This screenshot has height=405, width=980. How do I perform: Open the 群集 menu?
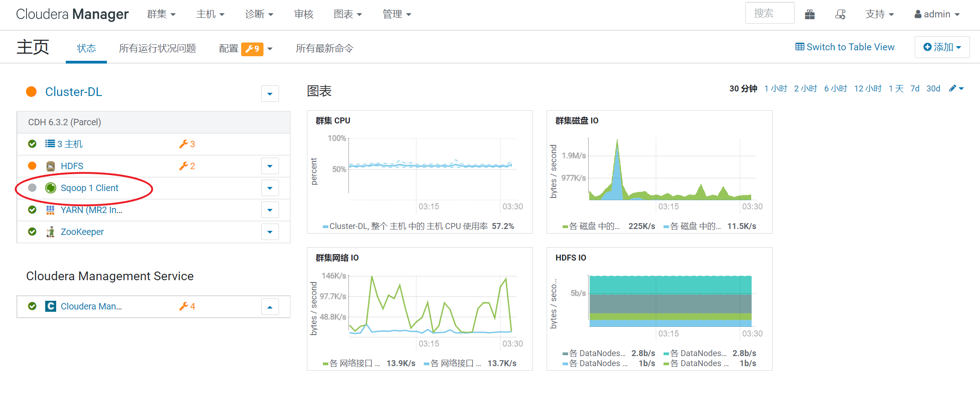161,14
